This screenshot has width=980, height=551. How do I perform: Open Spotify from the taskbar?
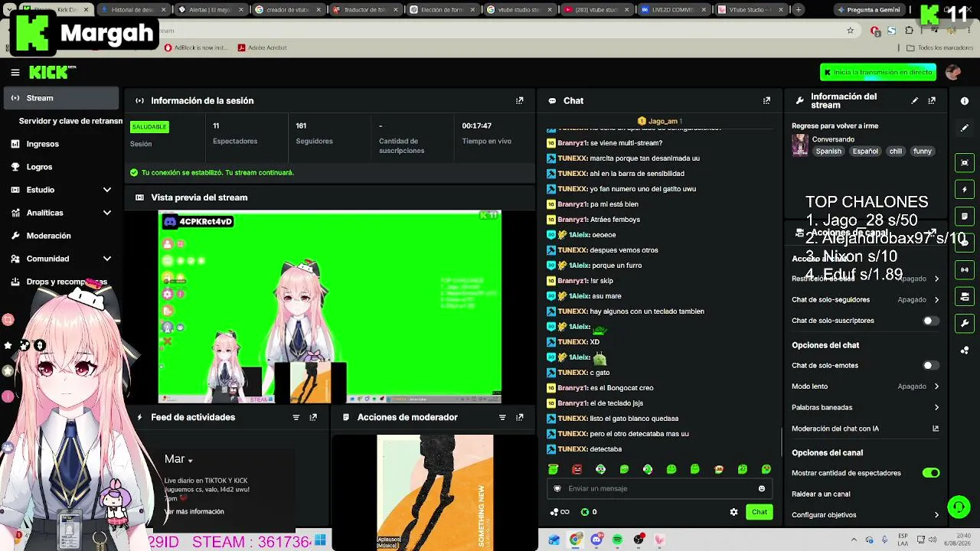click(617, 540)
